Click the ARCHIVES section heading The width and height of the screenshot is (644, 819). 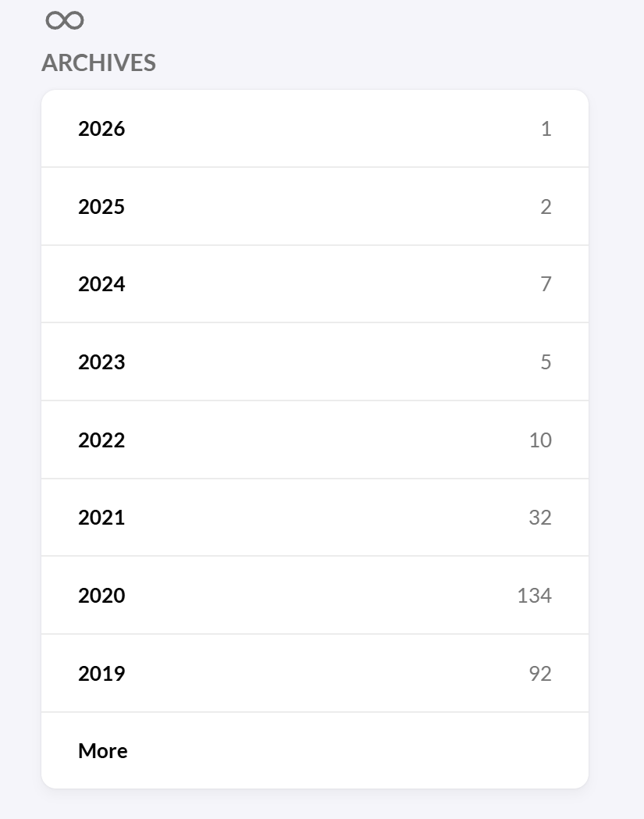pos(98,63)
